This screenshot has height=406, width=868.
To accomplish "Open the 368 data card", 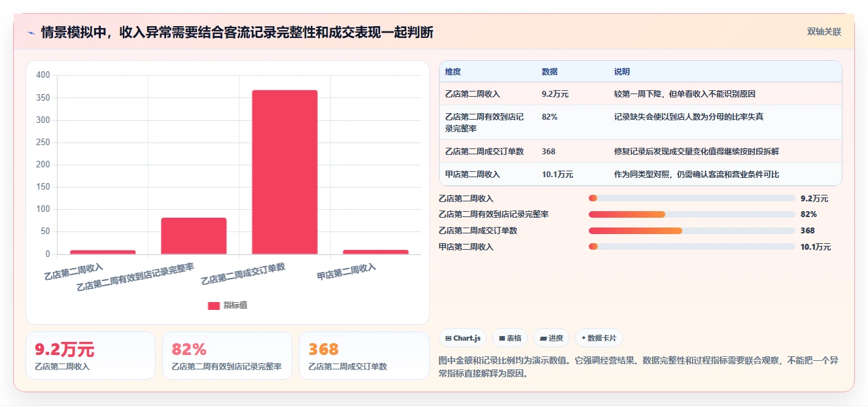I will pyautogui.click(x=364, y=356).
